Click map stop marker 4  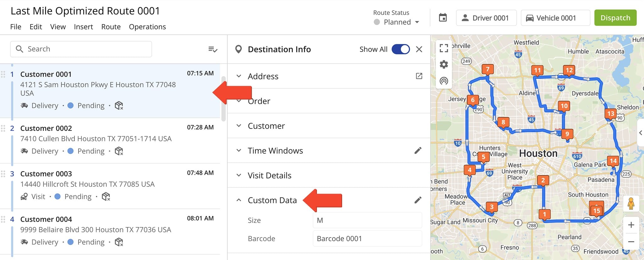pos(469,170)
